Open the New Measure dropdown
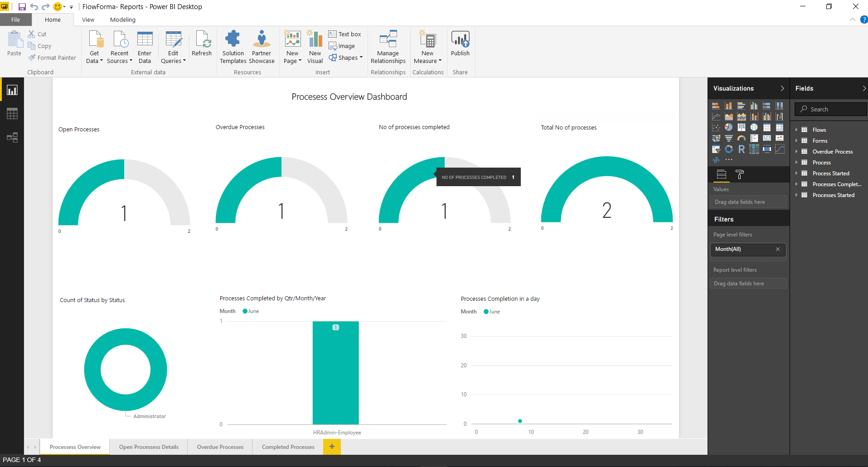 (427, 47)
